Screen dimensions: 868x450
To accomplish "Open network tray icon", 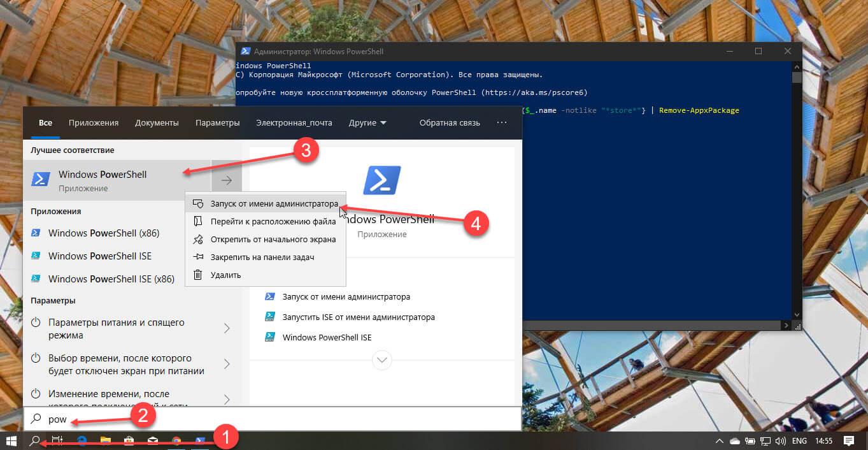I will point(765,441).
